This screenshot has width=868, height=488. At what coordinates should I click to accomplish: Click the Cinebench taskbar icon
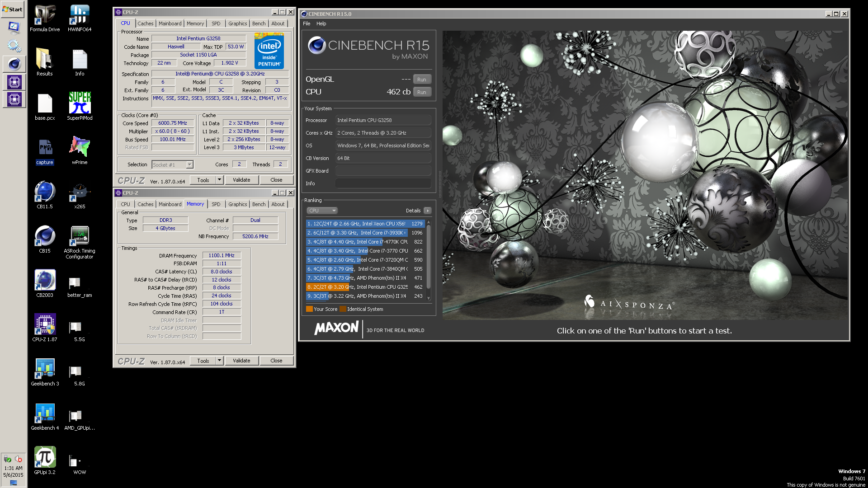coord(14,64)
